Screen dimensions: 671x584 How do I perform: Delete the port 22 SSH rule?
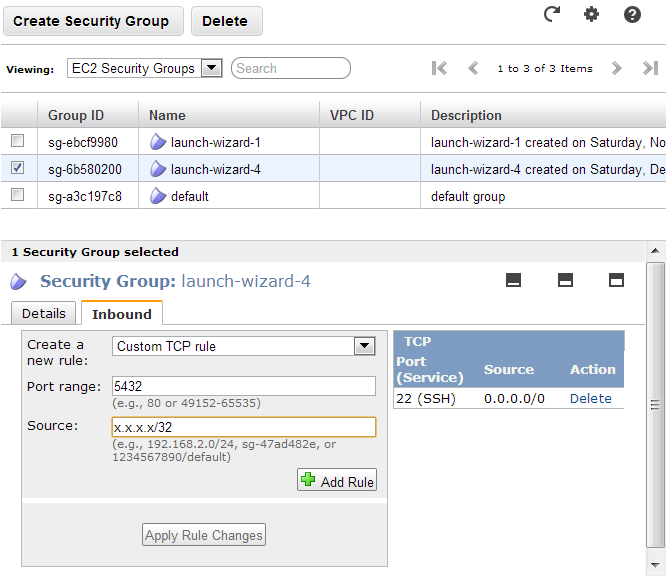point(591,398)
